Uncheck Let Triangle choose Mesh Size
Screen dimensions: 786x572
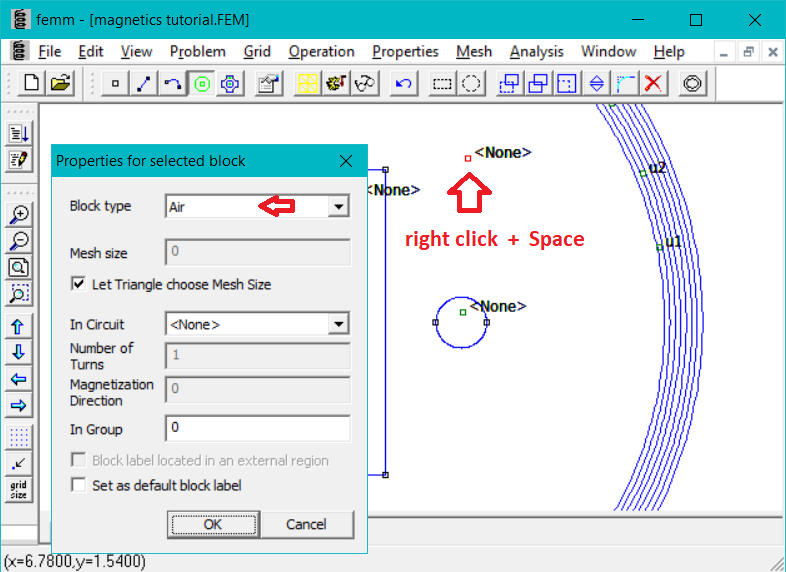79,285
